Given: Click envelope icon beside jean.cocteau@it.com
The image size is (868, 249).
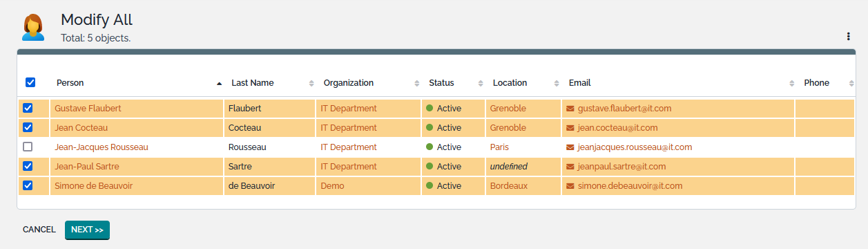Looking at the screenshot, I should click(x=570, y=128).
